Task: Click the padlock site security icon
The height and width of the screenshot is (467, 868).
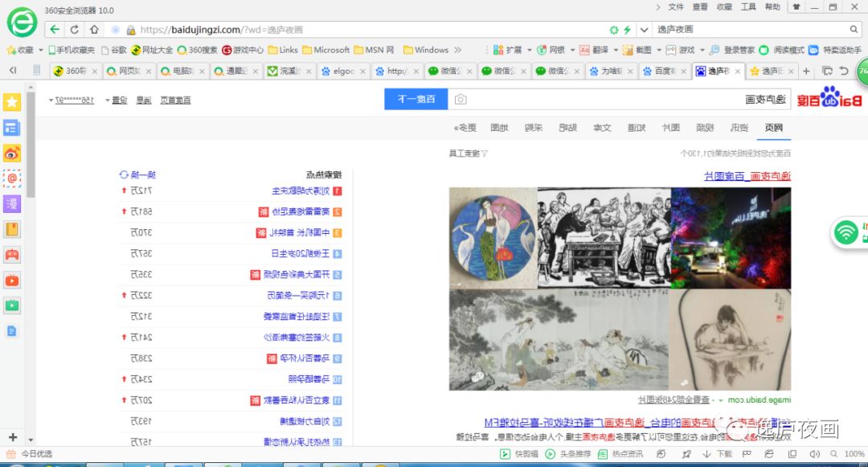Action: [131, 30]
